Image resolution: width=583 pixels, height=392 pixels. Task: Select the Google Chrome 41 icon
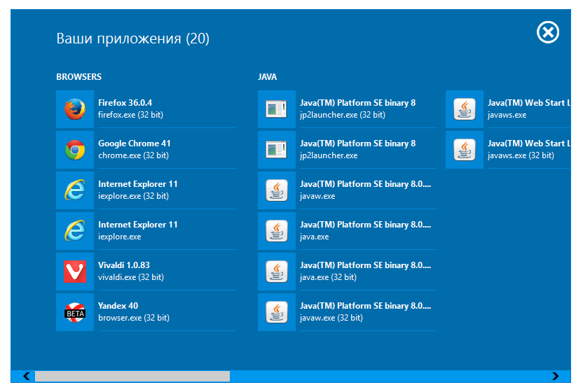pyautogui.click(x=75, y=150)
